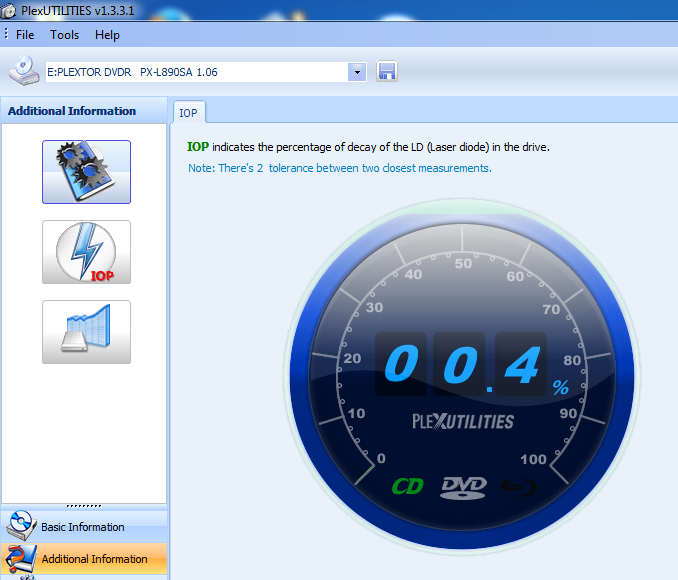Click the PlexUtilities logo text on gauge

463,422
